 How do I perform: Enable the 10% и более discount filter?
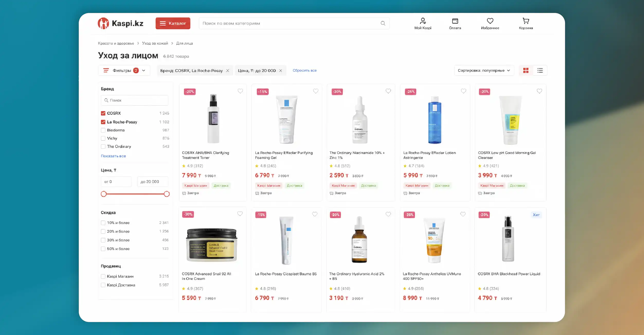(103, 223)
